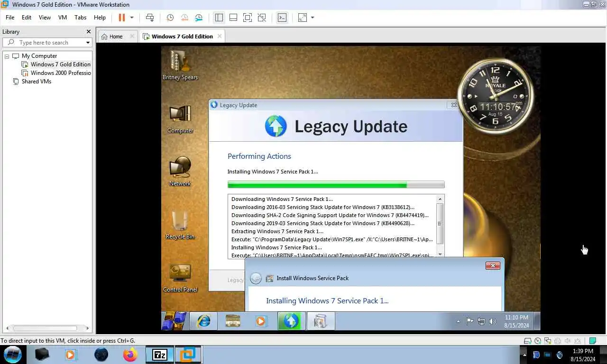Select the log line 'Extracting Windows 7 Service Pack 1...'

click(277, 231)
